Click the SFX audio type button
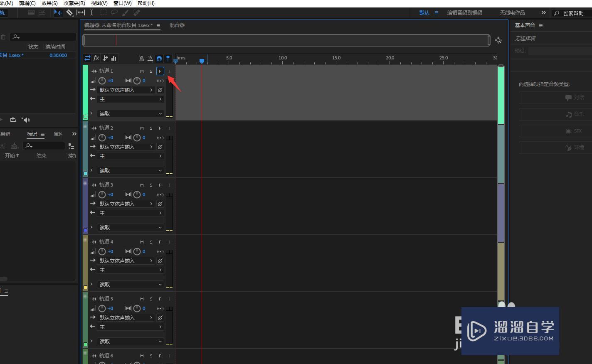This screenshot has width=592, height=364. [x=555, y=131]
